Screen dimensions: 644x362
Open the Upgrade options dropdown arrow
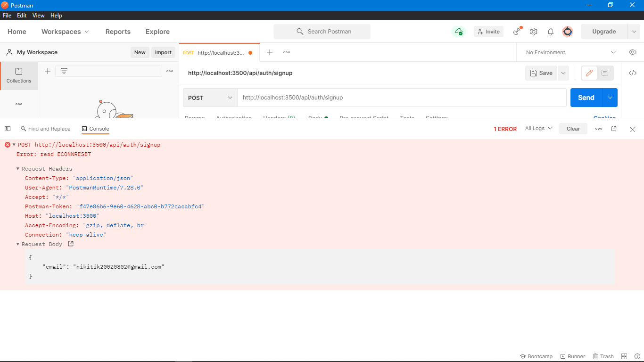tap(634, 32)
